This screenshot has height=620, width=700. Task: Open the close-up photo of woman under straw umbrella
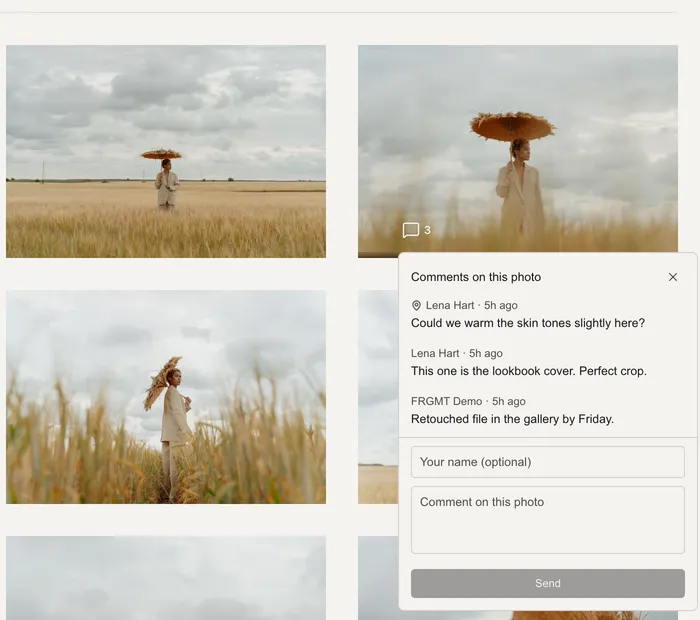[518, 149]
